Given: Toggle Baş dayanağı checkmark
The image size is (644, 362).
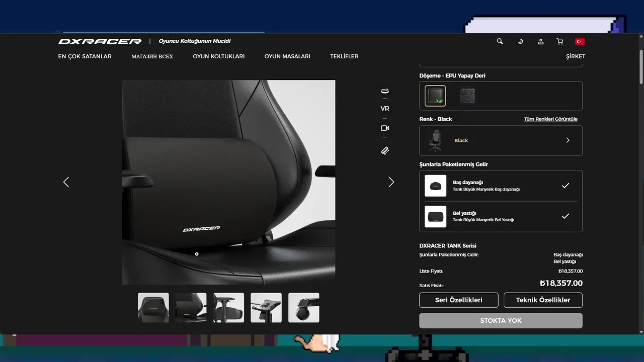Looking at the screenshot, I should pyautogui.click(x=566, y=186).
